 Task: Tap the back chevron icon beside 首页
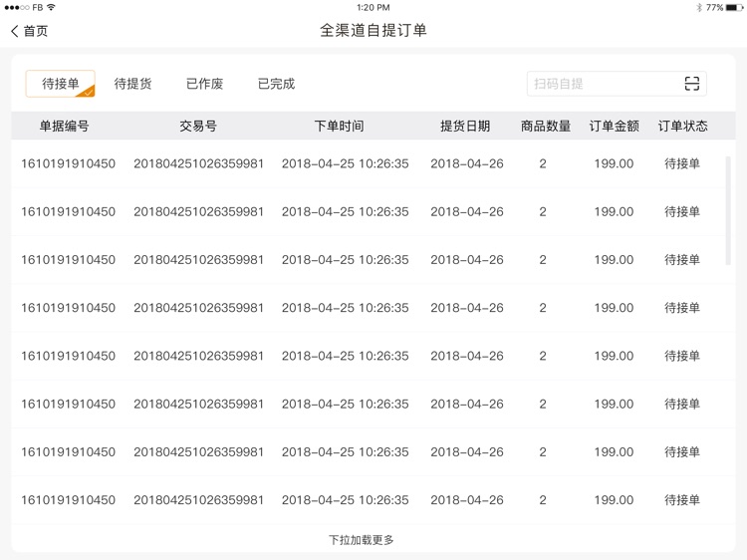[x=14, y=31]
